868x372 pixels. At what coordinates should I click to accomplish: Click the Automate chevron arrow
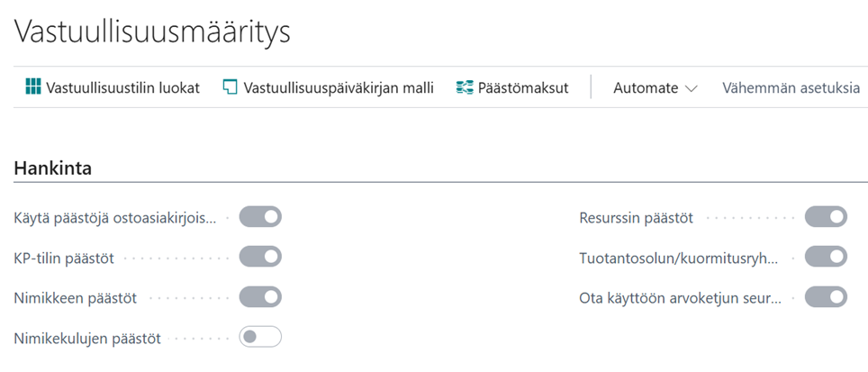pos(691,88)
